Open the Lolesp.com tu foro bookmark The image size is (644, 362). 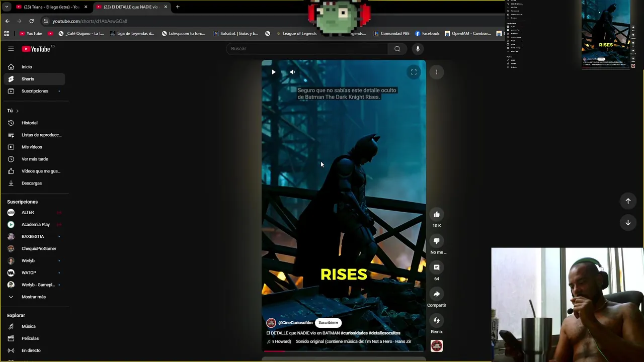tap(184, 34)
